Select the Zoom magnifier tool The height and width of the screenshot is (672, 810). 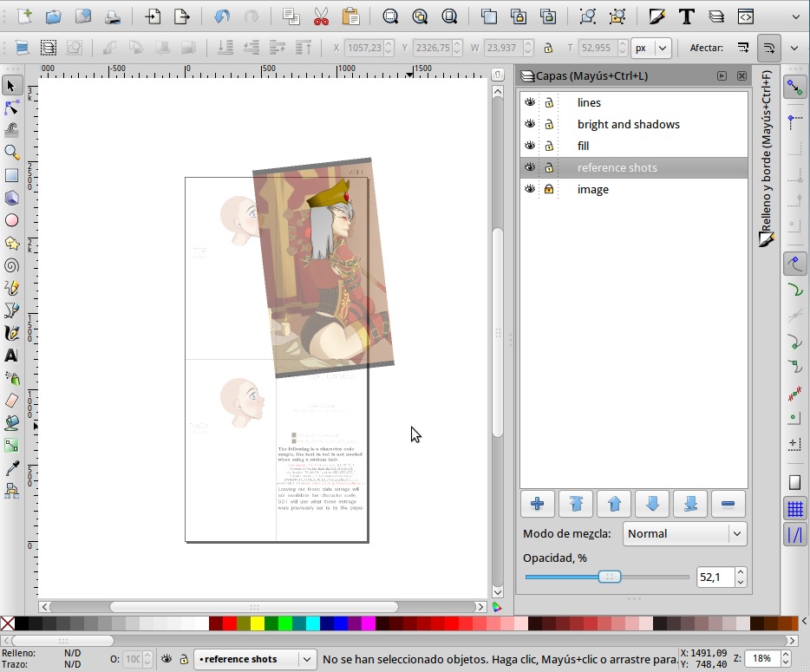[12, 153]
